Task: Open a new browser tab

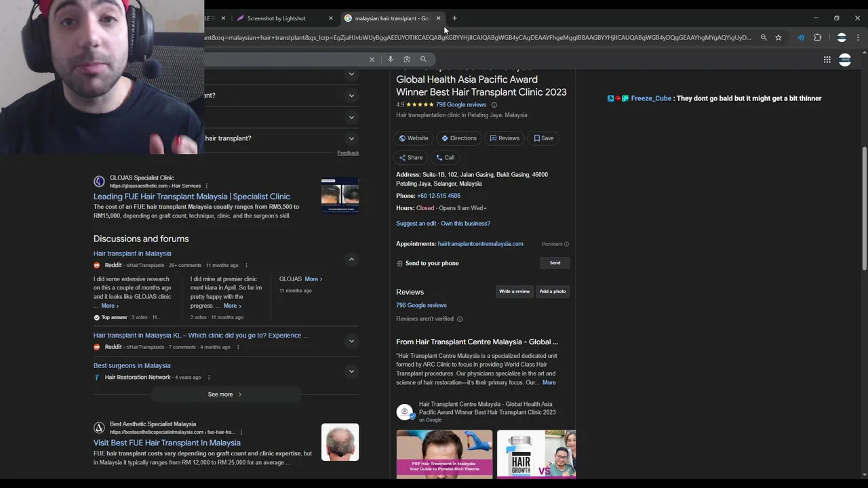Action: tap(454, 18)
